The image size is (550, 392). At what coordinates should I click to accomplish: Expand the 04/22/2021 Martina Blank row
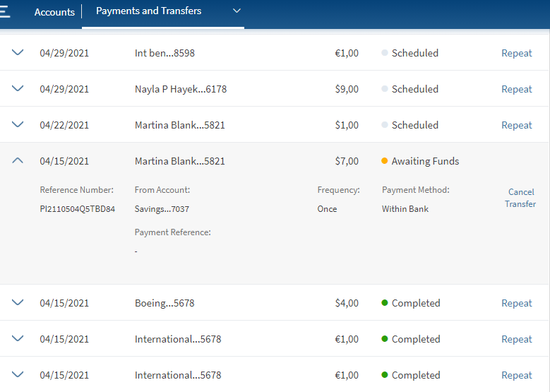click(x=18, y=125)
